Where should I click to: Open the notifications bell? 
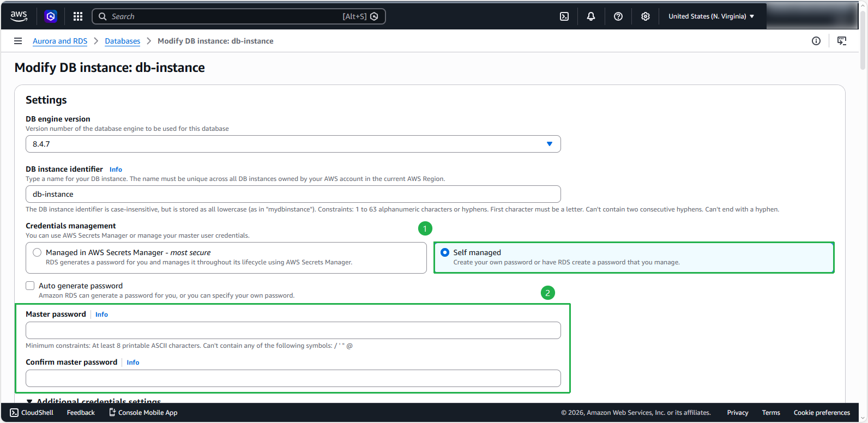coord(591,16)
